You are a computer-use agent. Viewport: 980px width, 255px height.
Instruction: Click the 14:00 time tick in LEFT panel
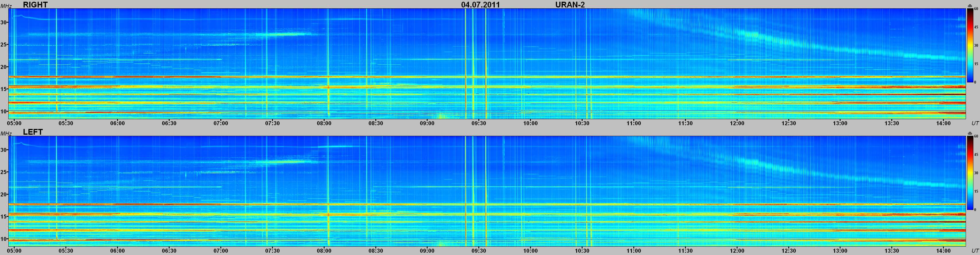[944, 251]
